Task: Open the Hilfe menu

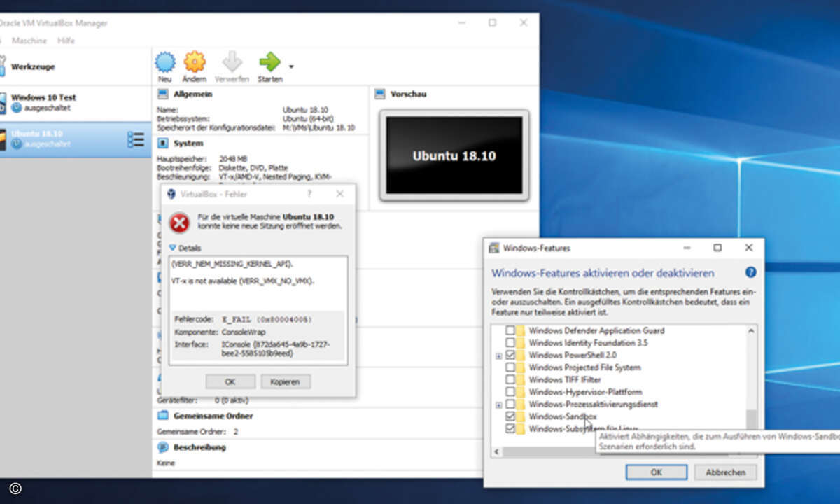Action: point(66,41)
